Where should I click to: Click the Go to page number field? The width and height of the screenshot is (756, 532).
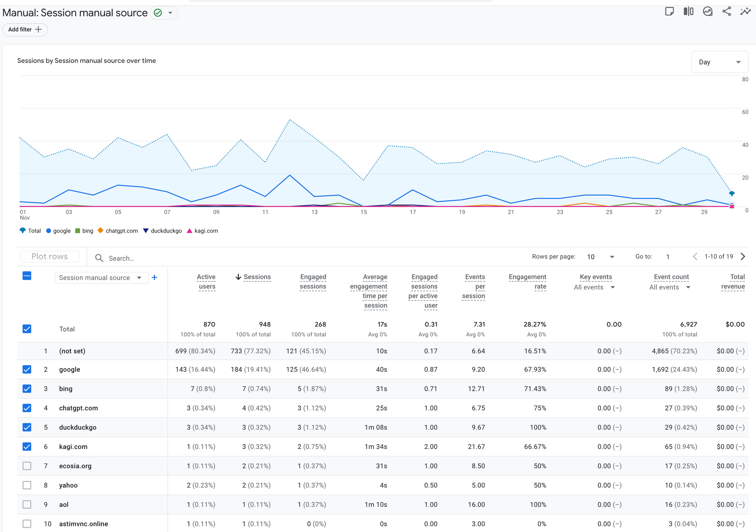coord(668,257)
